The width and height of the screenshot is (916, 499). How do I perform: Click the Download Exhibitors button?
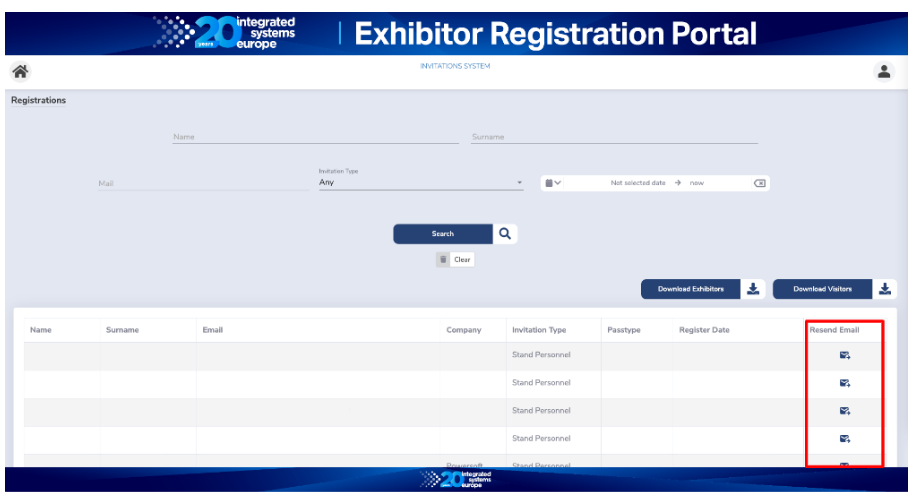coord(690,289)
